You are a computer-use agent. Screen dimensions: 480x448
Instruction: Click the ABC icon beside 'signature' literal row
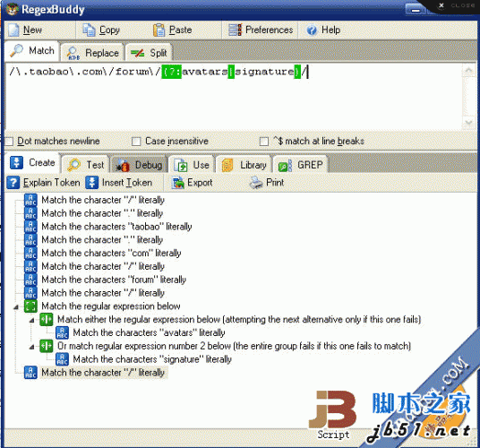coord(62,359)
